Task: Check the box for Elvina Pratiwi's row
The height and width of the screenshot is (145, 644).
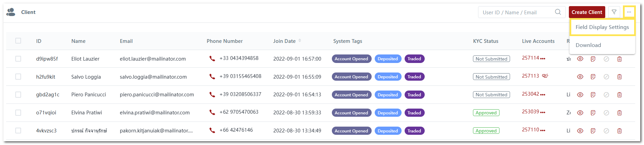Action: tap(18, 113)
